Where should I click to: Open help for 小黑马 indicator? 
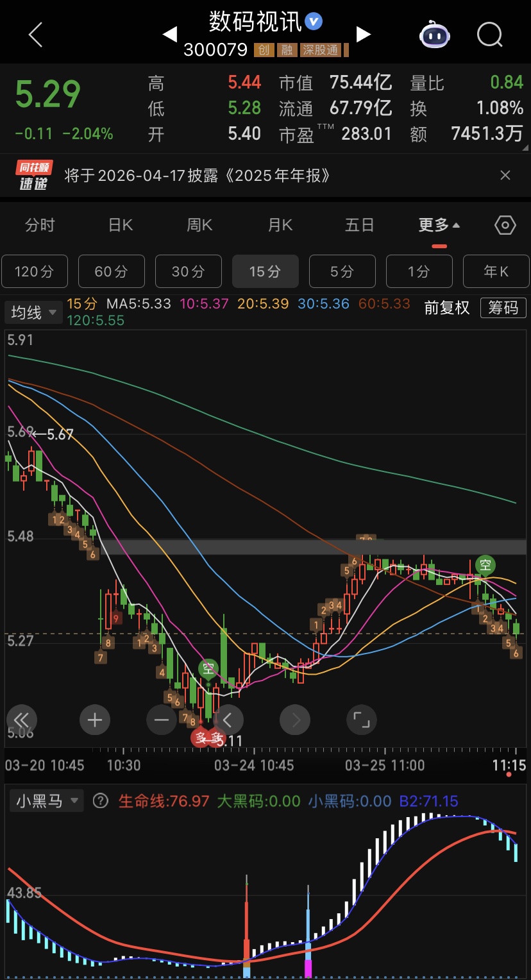[100, 800]
